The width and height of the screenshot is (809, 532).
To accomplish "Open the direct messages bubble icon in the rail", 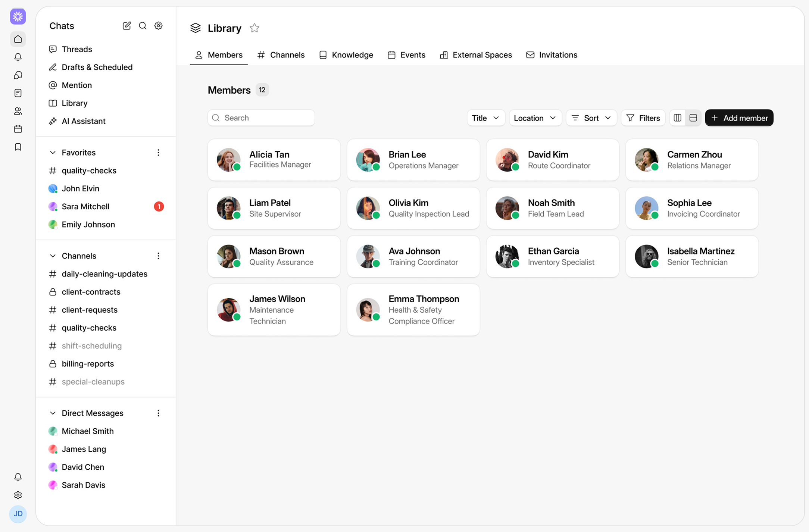I will click(x=18, y=75).
